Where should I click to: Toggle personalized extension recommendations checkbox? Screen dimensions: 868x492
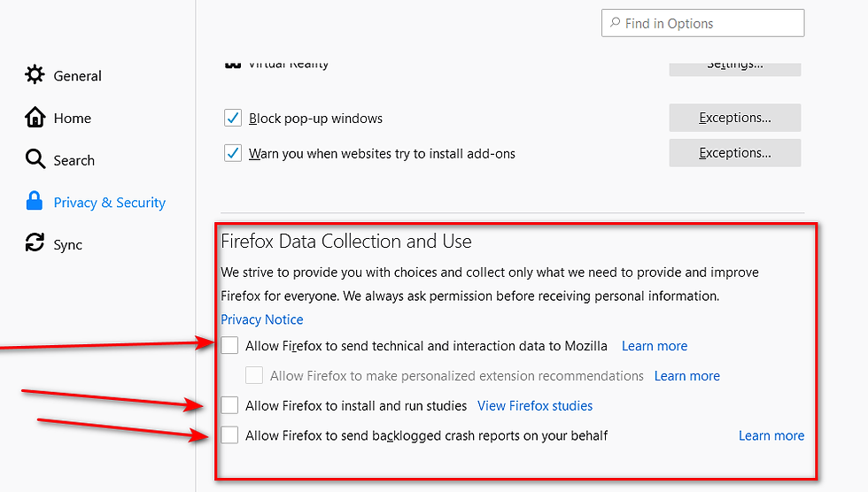pyautogui.click(x=254, y=375)
